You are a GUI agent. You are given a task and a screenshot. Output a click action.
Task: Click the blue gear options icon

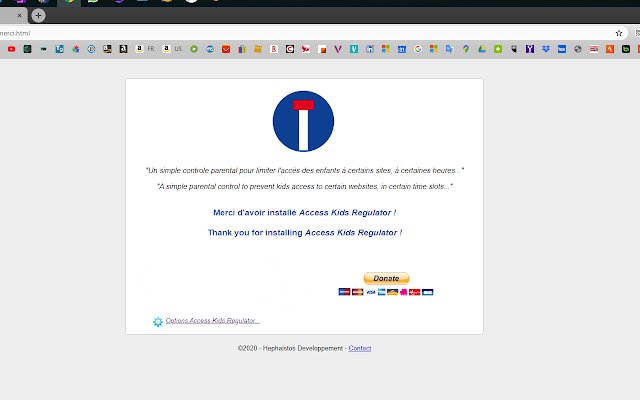tap(158, 322)
